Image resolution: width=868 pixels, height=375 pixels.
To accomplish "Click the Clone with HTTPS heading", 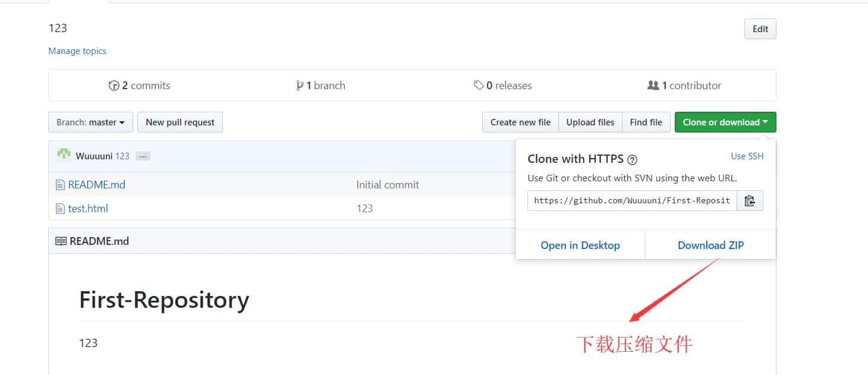I will tap(575, 159).
